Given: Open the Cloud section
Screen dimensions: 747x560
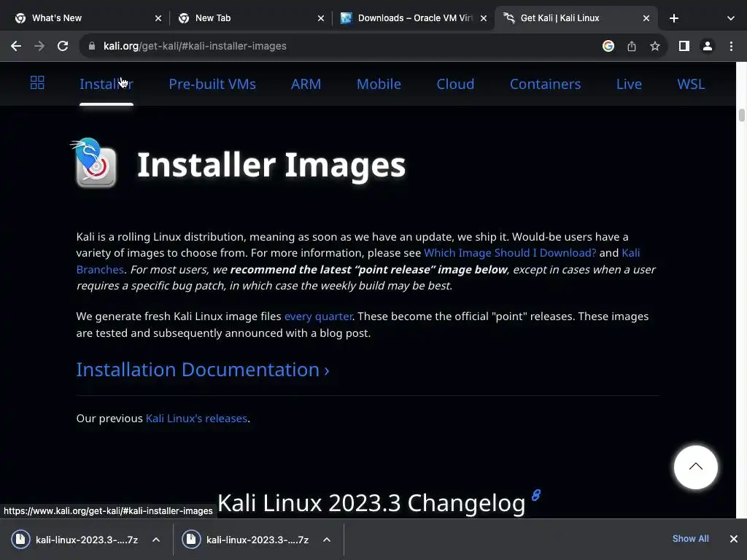Looking at the screenshot, I should [455, 84].
